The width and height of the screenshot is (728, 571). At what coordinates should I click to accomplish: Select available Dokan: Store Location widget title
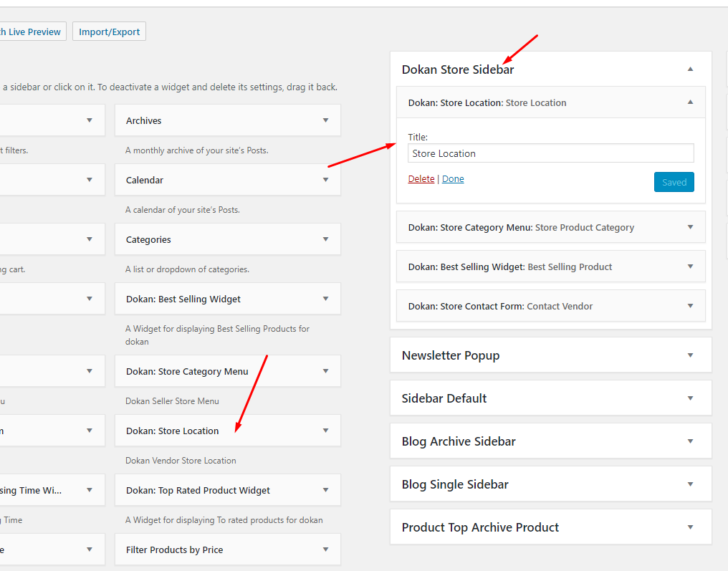(172, 431)
